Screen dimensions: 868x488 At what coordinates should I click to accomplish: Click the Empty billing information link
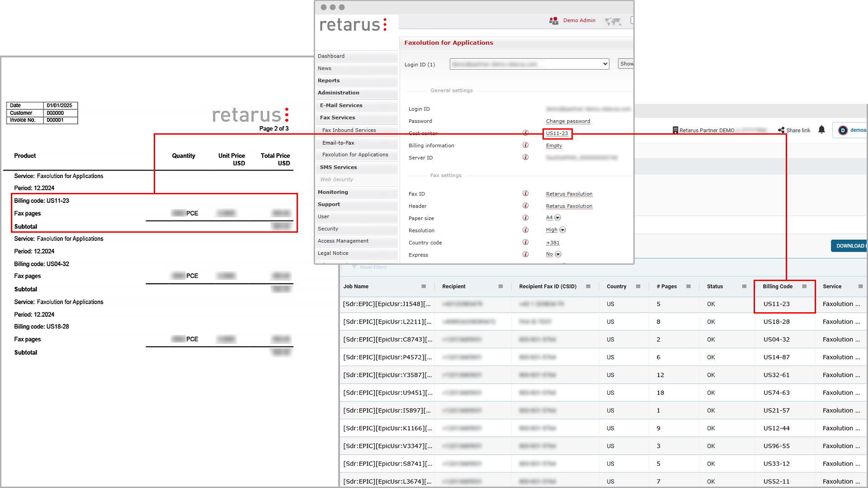pyautogui.click(x=554, y=145)
